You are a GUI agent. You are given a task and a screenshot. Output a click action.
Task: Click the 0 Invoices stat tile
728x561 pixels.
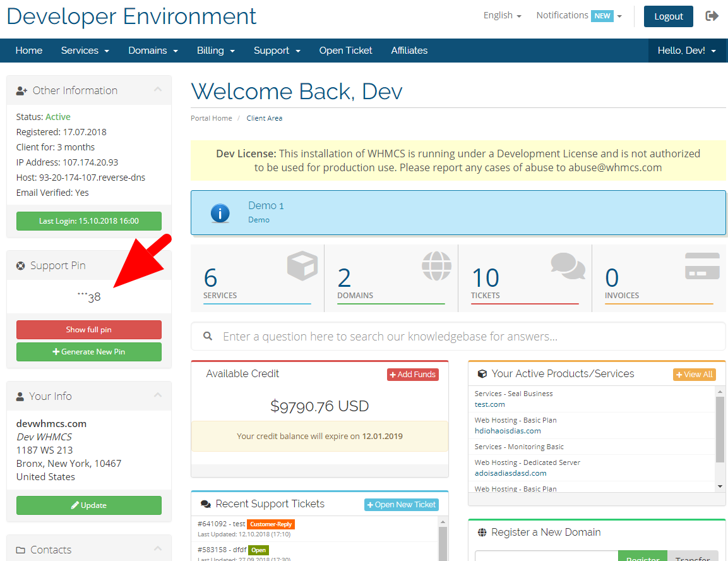point(659,278)
